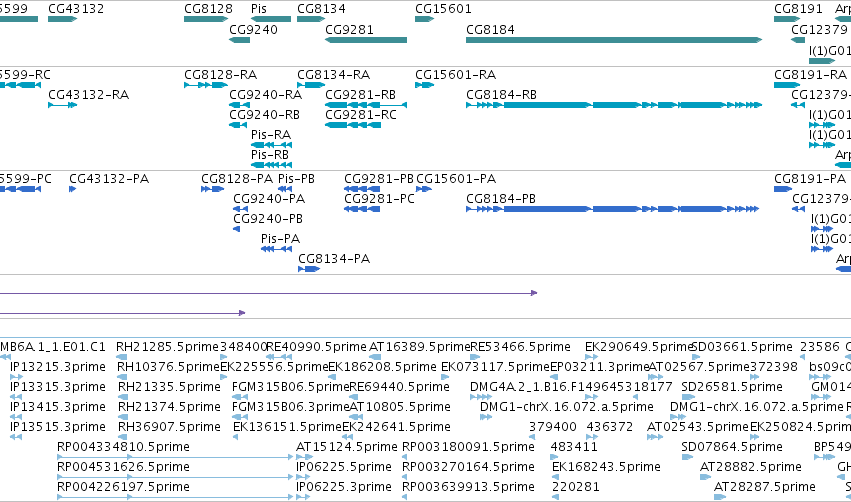Open EST EK073117.5prime
Screen dimensions: 851x502
click(x=496, y=367)
